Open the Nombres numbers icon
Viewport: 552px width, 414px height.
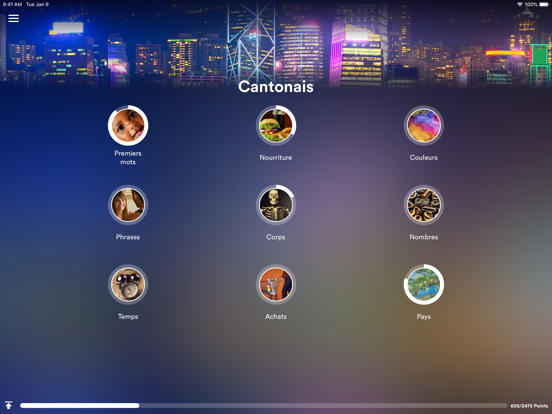[x=424, y=205]
